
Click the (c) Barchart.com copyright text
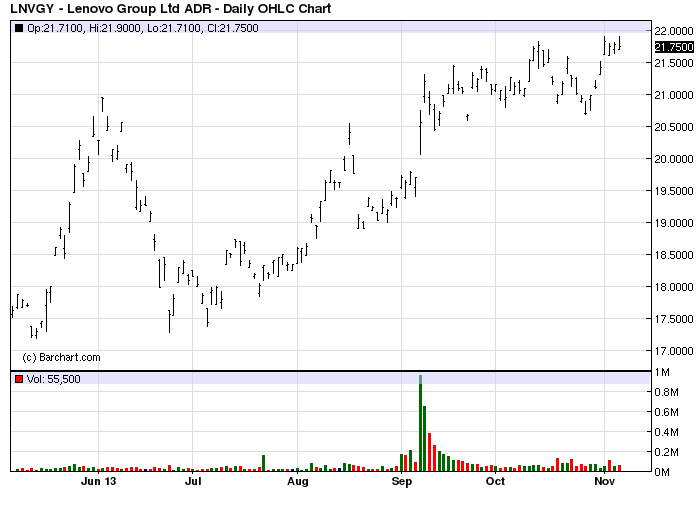click(62, 358)
